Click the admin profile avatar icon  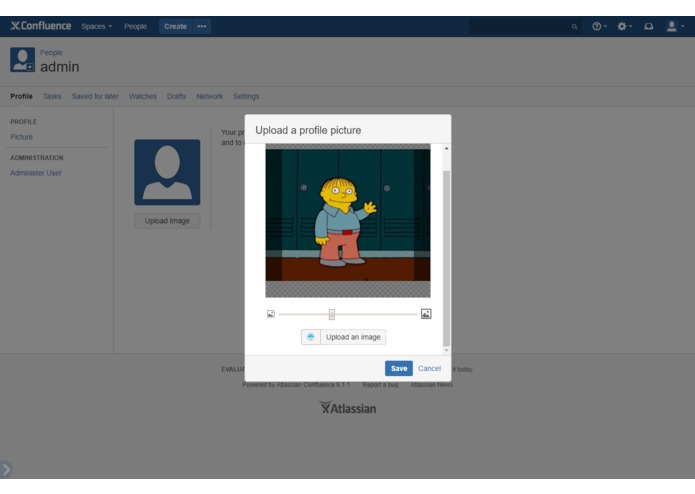pos(23,60)
